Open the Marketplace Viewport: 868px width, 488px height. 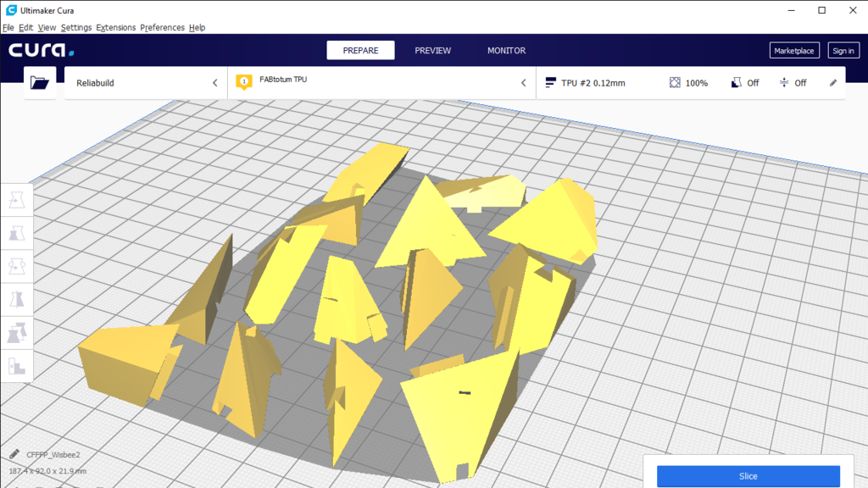pos(794,50)
